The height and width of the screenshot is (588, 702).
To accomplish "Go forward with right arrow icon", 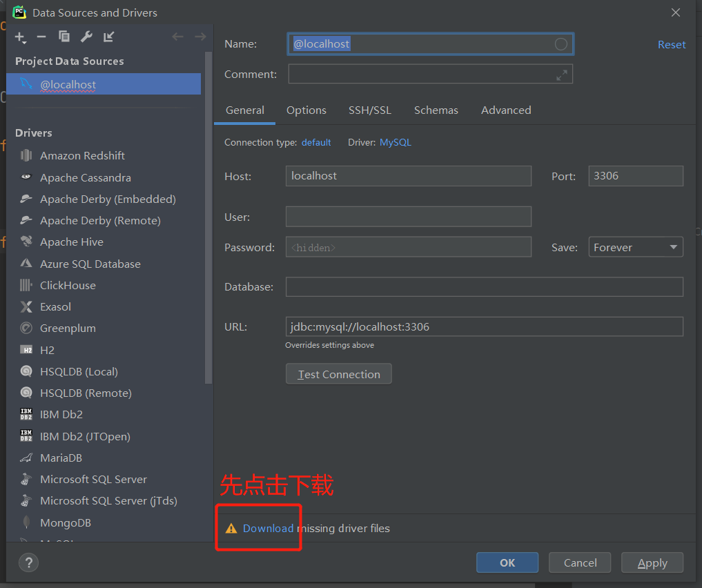I will tap(200, 37).
